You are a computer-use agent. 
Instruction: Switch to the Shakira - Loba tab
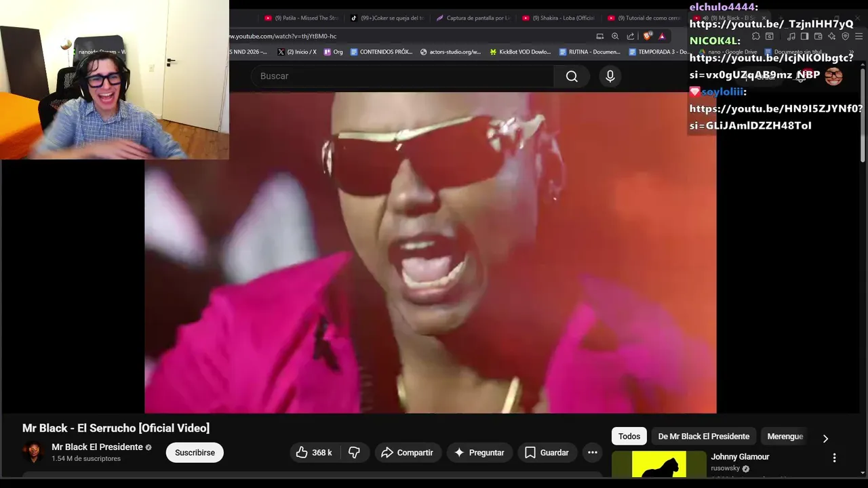click(559, 18)
